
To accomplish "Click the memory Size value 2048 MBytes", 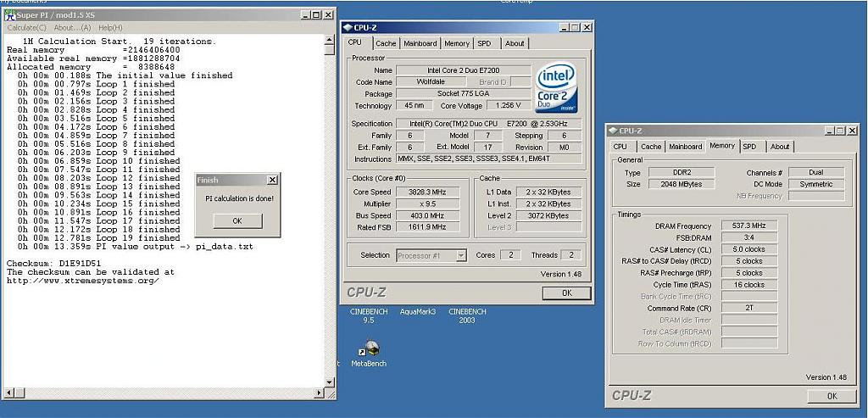I will [x=682, y=184].
